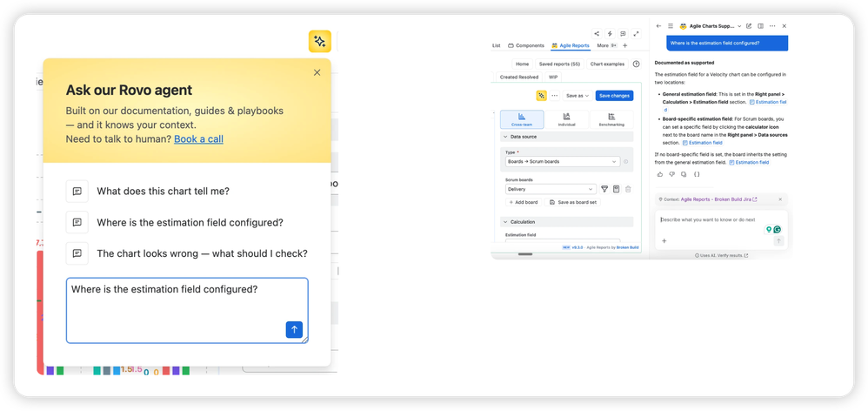868x411 pixels.
Task: Click the trash icon for Delivery board
Action: click(x=628, y=189)
